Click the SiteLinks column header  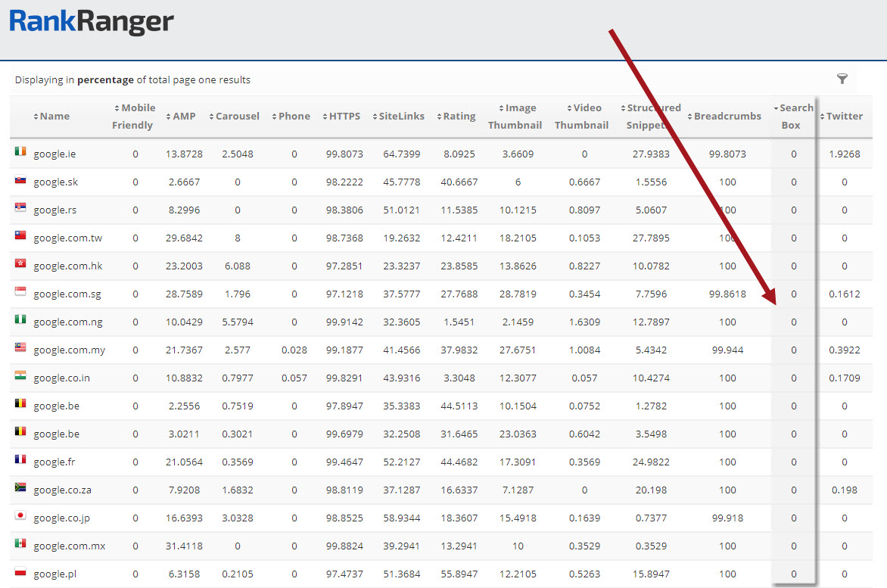pyautogui.click(x=401, y=117)
